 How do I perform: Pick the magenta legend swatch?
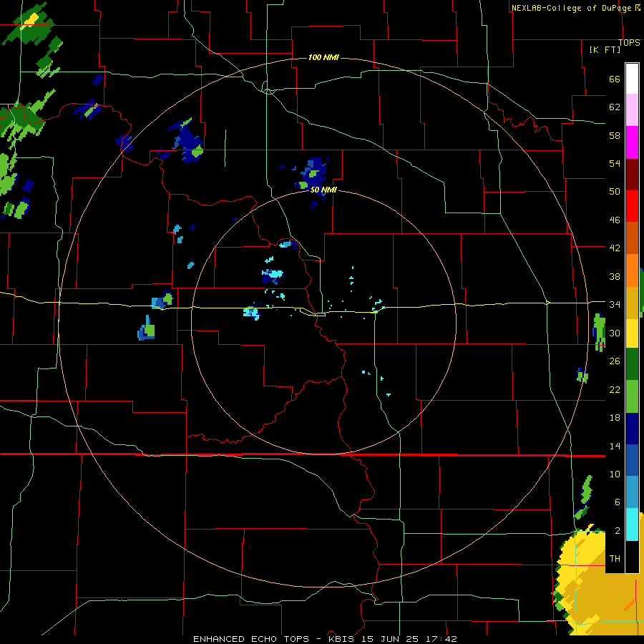[x=632, y=142]
